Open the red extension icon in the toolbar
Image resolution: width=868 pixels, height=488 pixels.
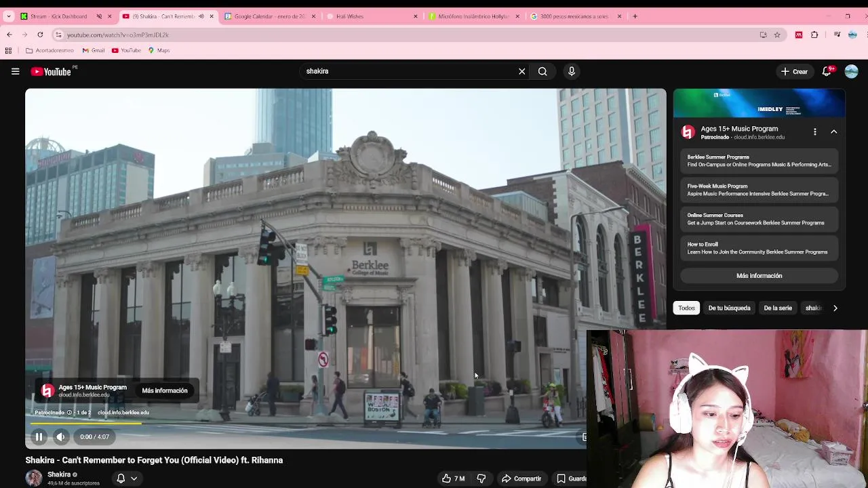pyautogui.click(x=799, y=35)
